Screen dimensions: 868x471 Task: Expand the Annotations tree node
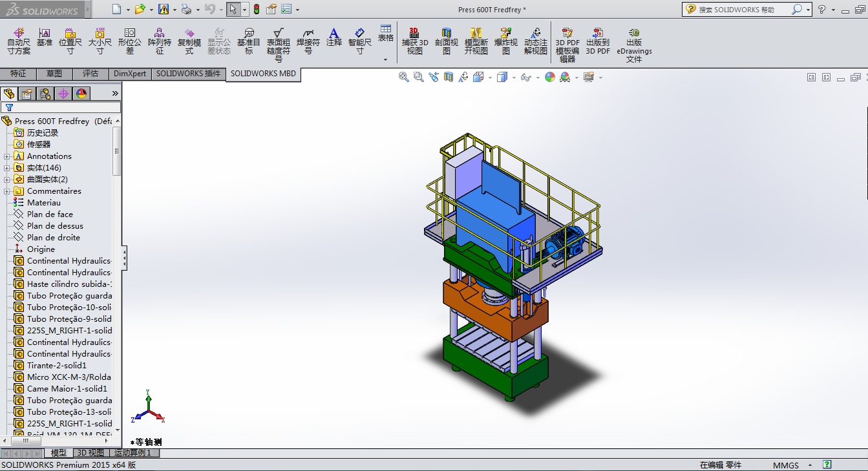pos(7,156)
